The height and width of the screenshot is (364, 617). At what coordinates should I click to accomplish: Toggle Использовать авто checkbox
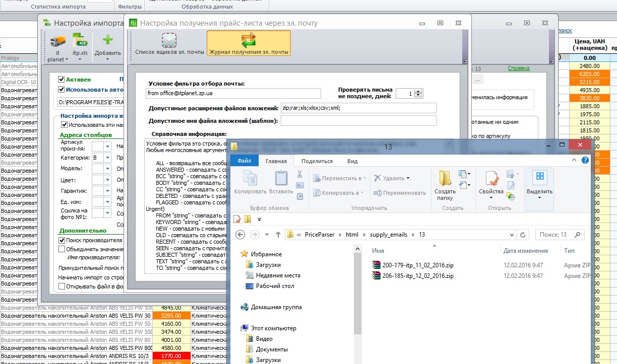[61, 90]
